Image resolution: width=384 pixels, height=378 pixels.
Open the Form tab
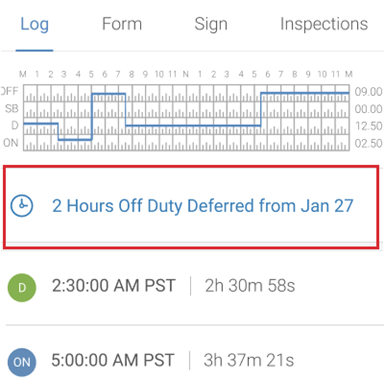click(122, 24)
